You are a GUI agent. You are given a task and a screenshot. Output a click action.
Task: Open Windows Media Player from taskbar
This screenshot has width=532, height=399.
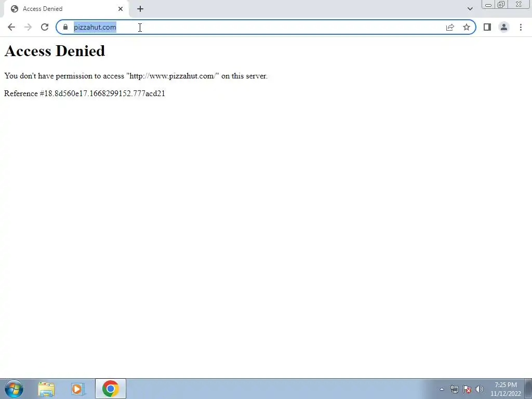[77, 389]
